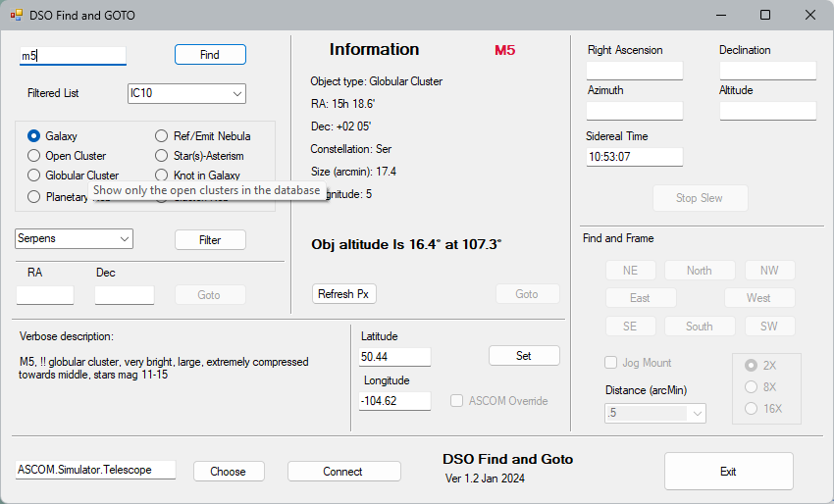The image size is (834, 504).
Task: Click the Sidereal Time field showing 10:53:07
Action: pos(635,157)
